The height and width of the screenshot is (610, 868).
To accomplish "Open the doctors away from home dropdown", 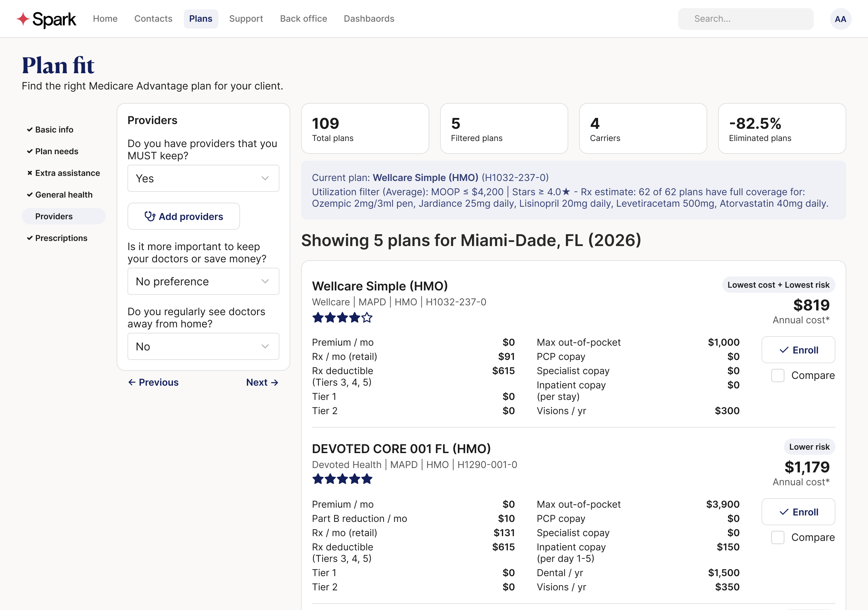I will pyautogui.click(x=203, y=347).
